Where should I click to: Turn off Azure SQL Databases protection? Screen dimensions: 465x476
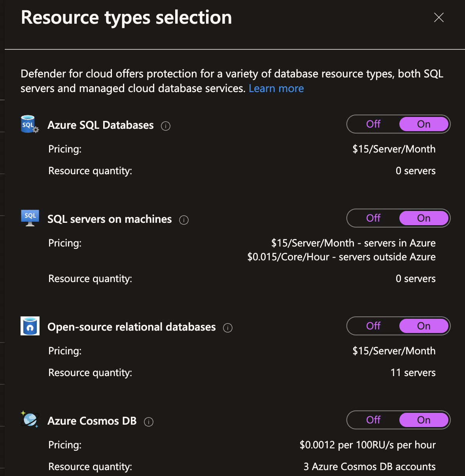click(373, 124)
